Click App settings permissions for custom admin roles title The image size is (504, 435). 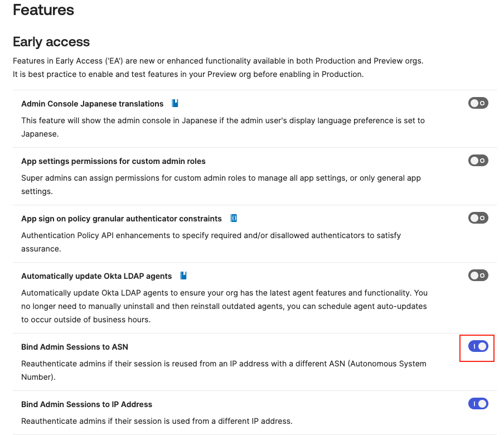pyautogui.click(x=113, y=161)
